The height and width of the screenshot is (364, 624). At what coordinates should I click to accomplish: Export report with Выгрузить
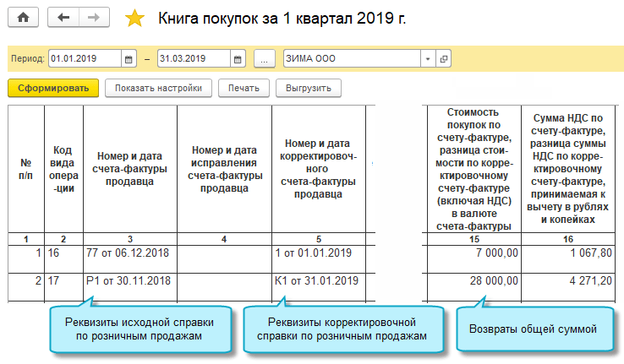click(x=309, y=88)
